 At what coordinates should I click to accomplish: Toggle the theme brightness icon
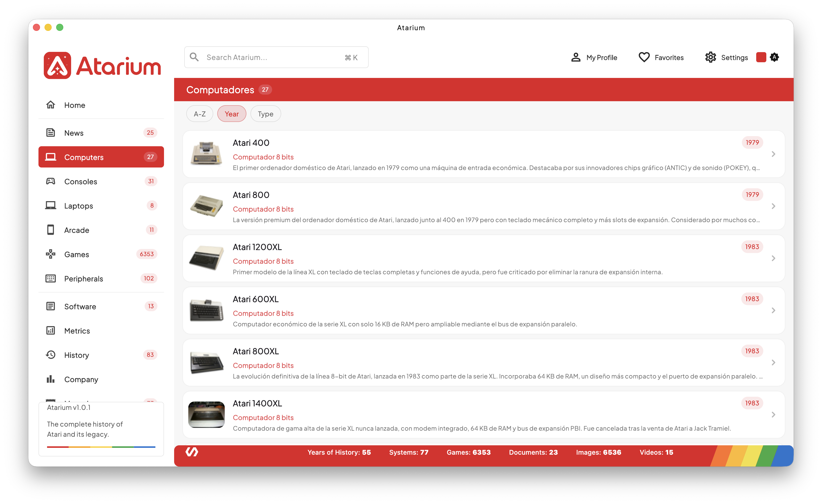pyautogui.click(x=774, y=57)
